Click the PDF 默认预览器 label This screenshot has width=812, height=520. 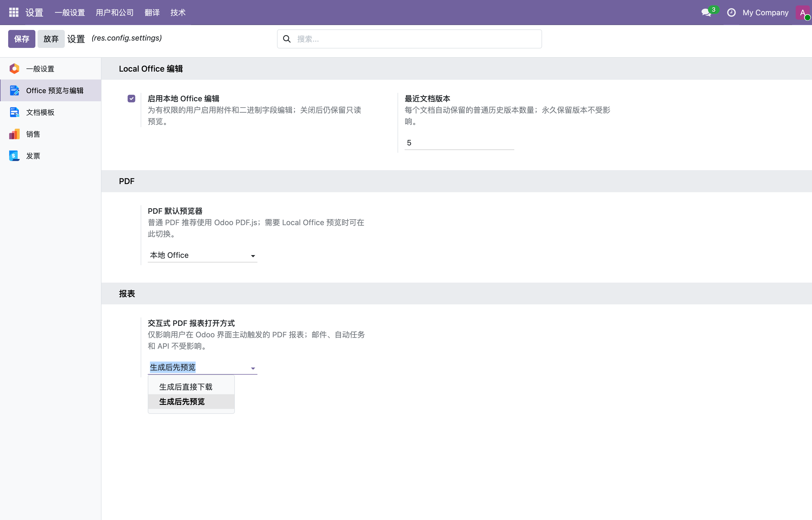tap(175, 211)
